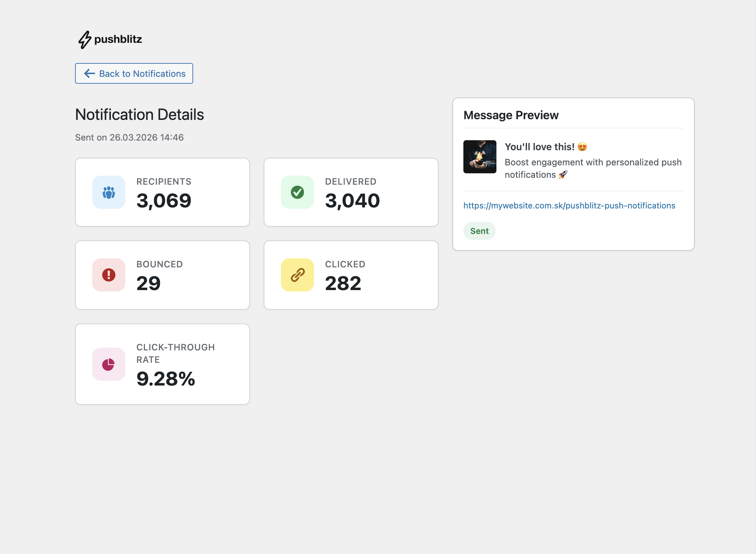This screenshot has height=554, width=756.
Task: Click the Clicked 282 stat card
Action: click(x=351, y=275)
